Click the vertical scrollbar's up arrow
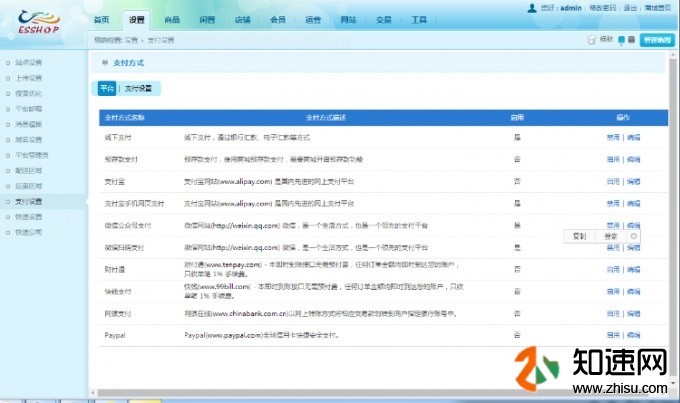Screen dimensions: 680x403 click(x=673, y=55)
